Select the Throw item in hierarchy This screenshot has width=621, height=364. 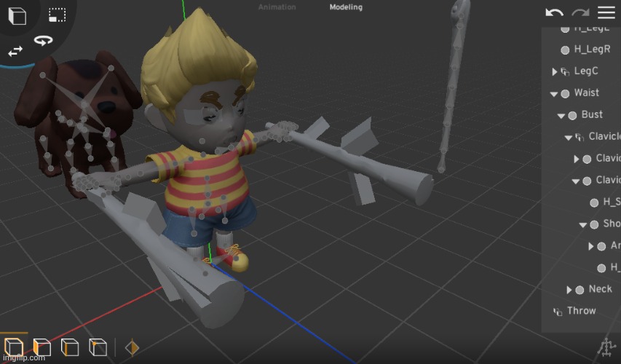click(x=580, y=311)
